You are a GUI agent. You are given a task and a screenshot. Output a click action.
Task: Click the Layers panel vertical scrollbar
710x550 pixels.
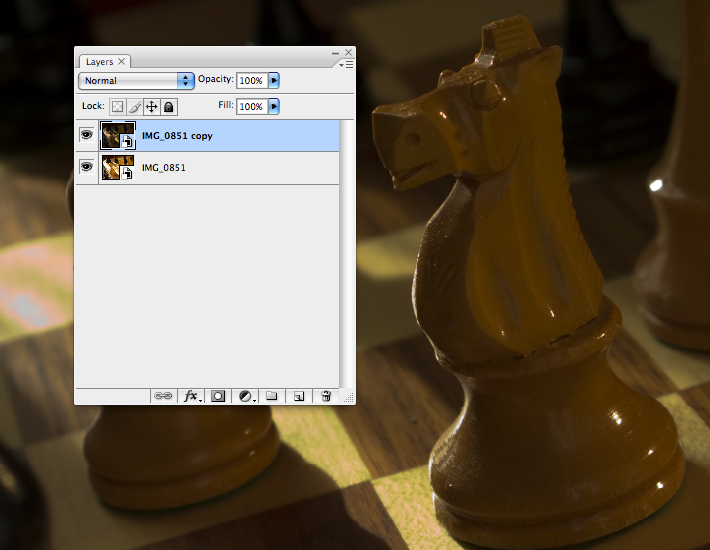click(x=346, y=253)
